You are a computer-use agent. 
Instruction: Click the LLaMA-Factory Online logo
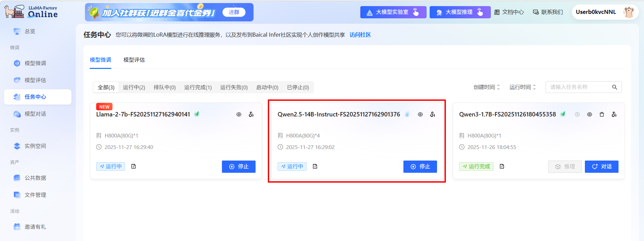(x=31, y=12)
